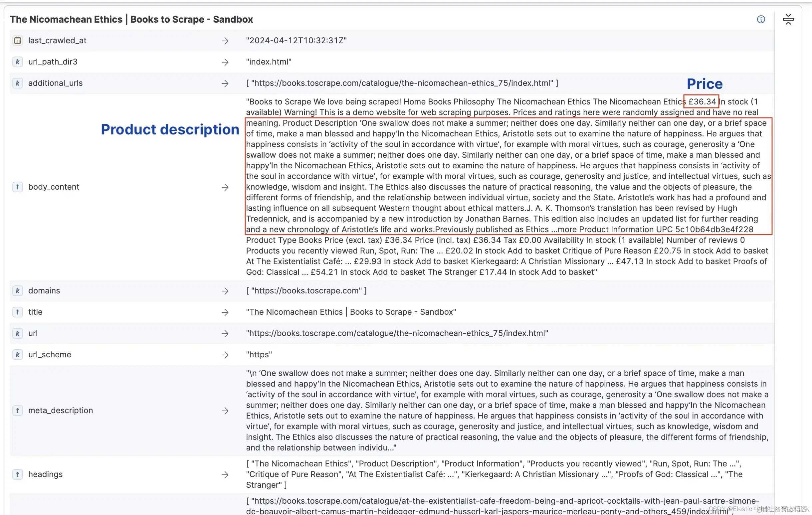Click keyword icon beside additional_urls
The height and width of the screenshot is (515, 812).
coord(18,83)
